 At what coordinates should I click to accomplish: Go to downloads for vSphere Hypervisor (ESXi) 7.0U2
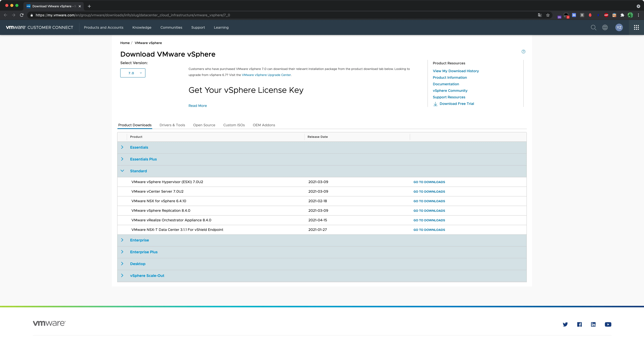429,182
